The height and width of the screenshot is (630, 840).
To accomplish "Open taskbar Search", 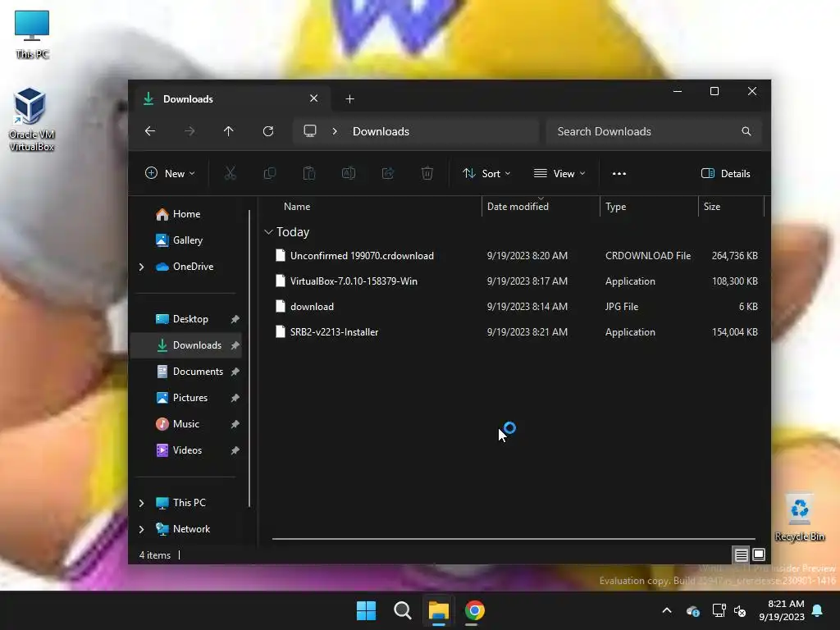I will point(402,610).
